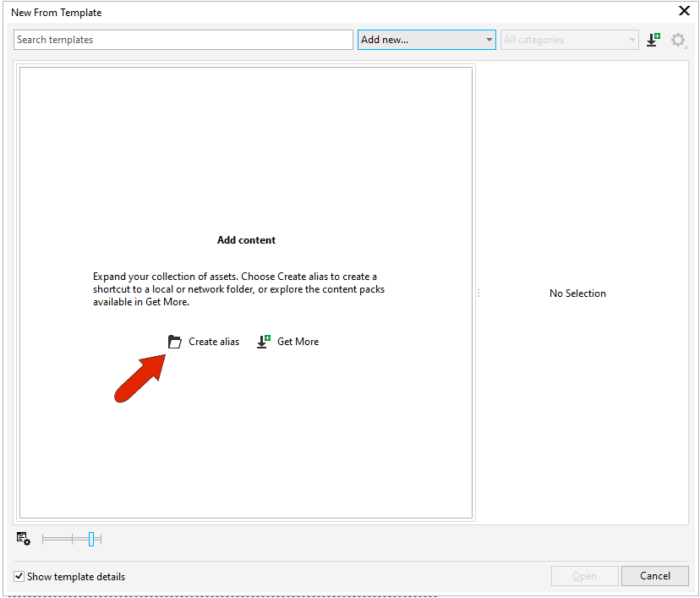The height and width of the screenshot is (598, 700).
Task: Click the folder icon beside Create alias
Action: 175,341
